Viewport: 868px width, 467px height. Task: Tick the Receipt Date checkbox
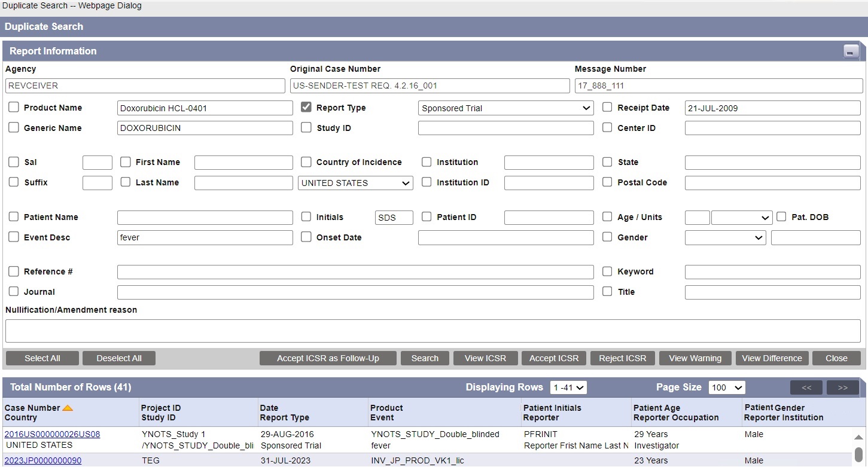607,108
